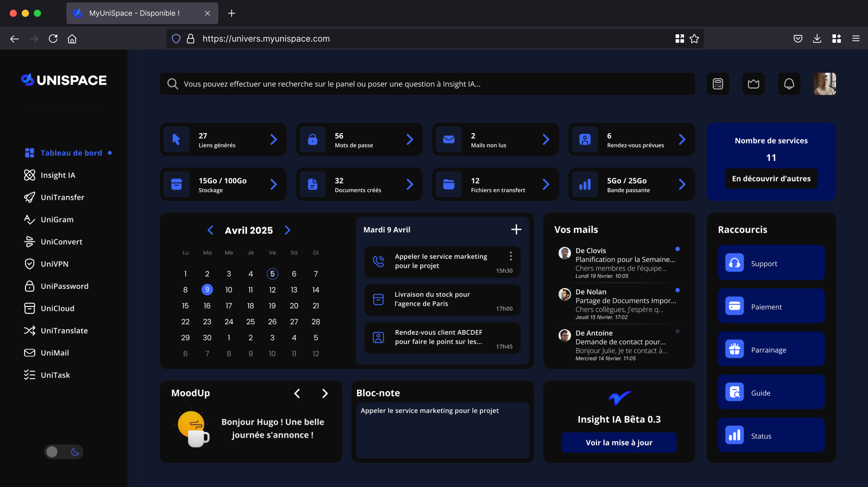Expand the Liens générés card arrow
Viewport: 868px width, 487px height.
click(x=274, y=140)
